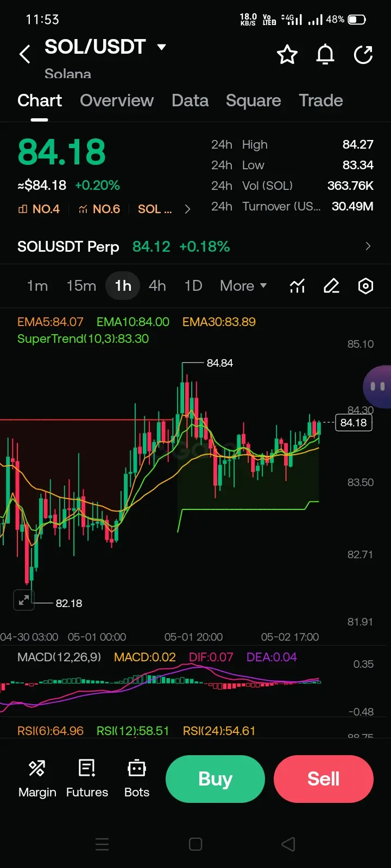Screen dimensions: 391x868
Task: Open chart indicators icon
Action: pos(297,286)
